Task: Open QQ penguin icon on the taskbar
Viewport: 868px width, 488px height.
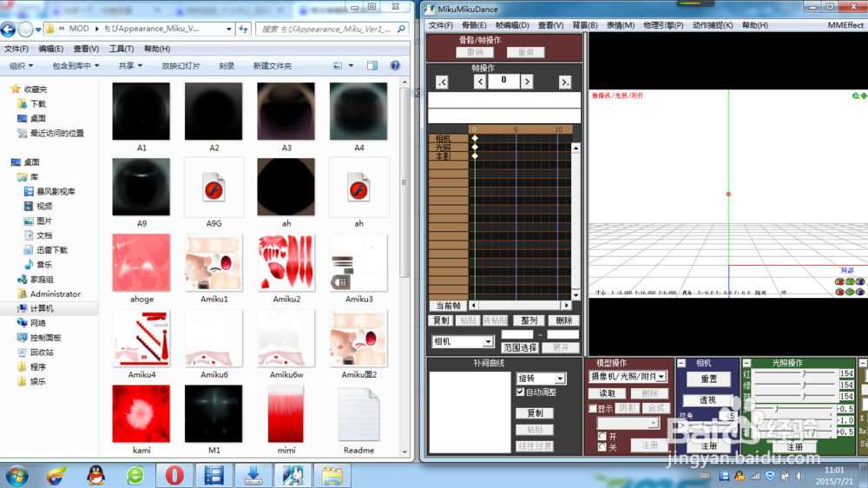Action: click(95, 475)
